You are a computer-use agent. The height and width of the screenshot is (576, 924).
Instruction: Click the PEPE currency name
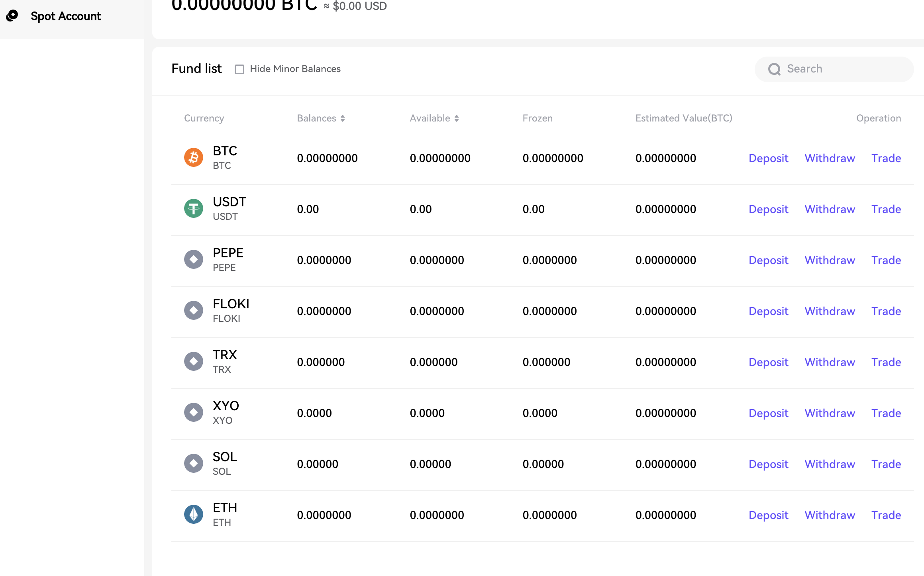click(x=228, y=253)
